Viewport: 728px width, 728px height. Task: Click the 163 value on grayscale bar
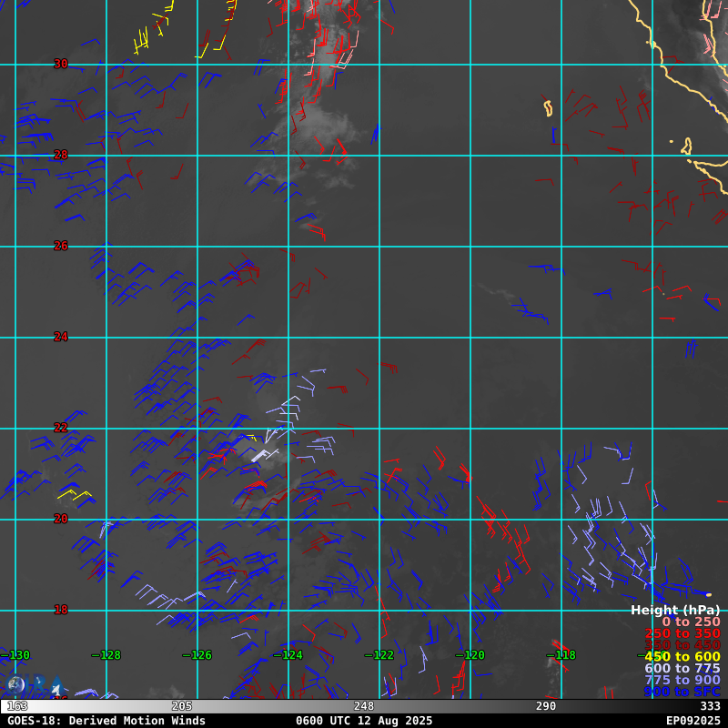(17, 706)
